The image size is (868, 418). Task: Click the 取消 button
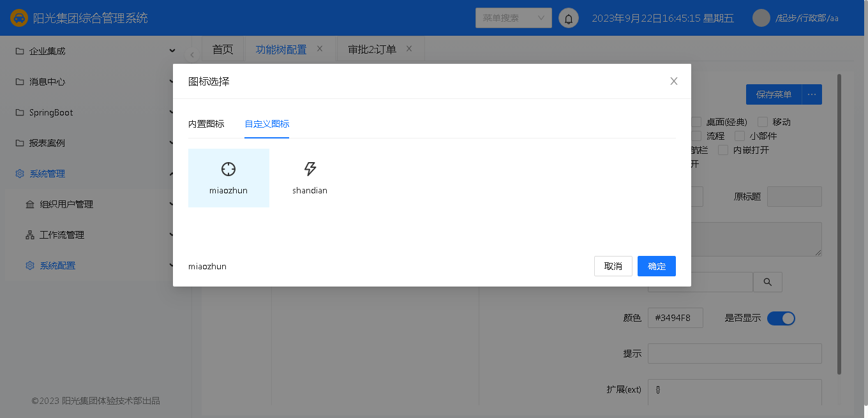[613, 266]
